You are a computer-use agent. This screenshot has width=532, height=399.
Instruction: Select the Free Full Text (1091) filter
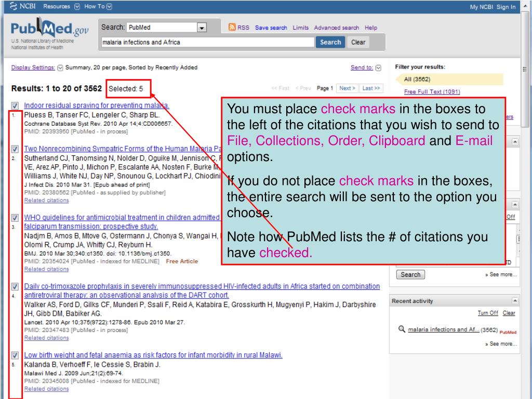coord(432,91)
